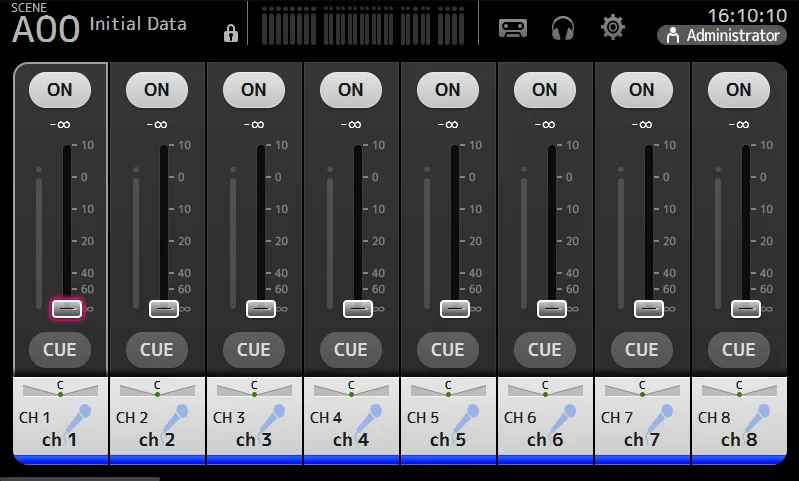Select the ch 6 channel name

pos(545,440)
